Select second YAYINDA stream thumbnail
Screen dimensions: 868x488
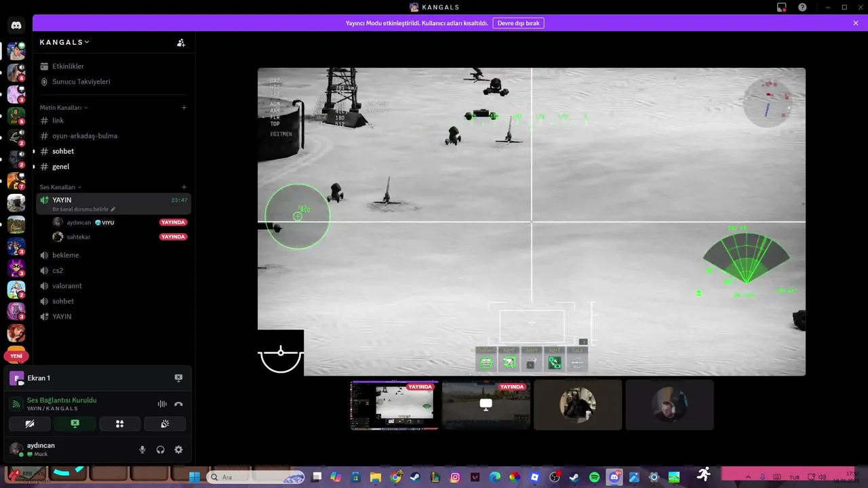coord(486,405)
